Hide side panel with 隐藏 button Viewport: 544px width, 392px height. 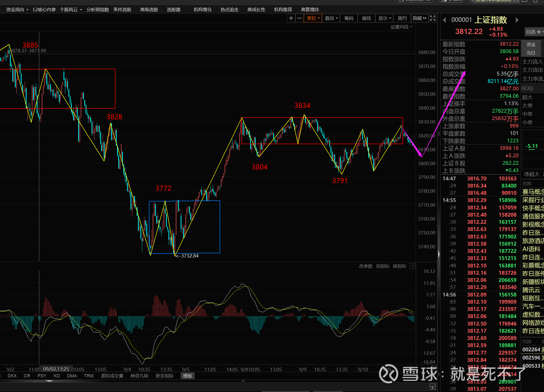tap(419, 18)
